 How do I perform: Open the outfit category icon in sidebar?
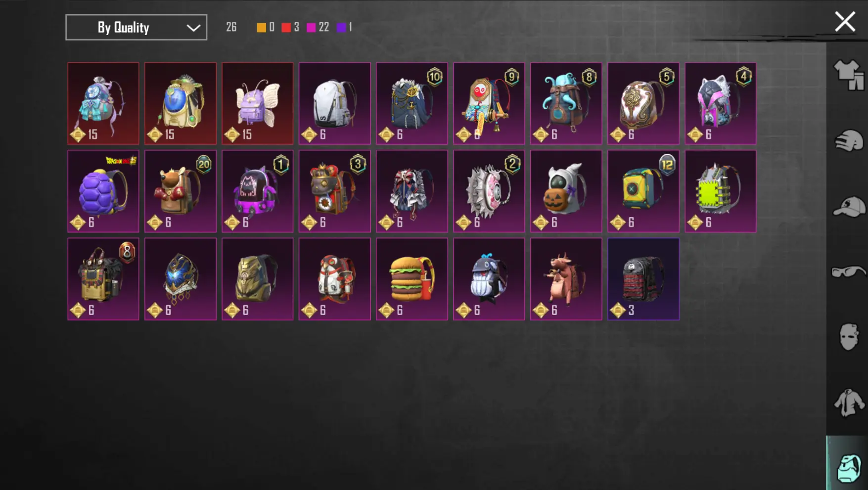coord(849,75)
